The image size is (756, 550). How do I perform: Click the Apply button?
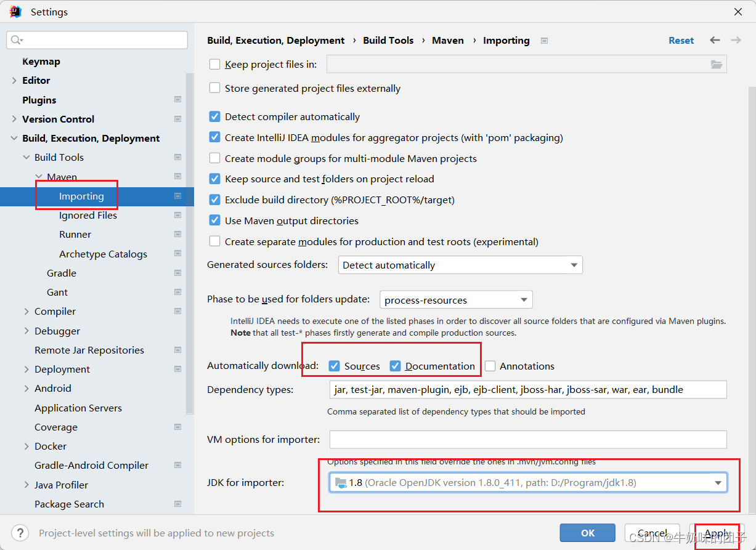pos(717,533)
